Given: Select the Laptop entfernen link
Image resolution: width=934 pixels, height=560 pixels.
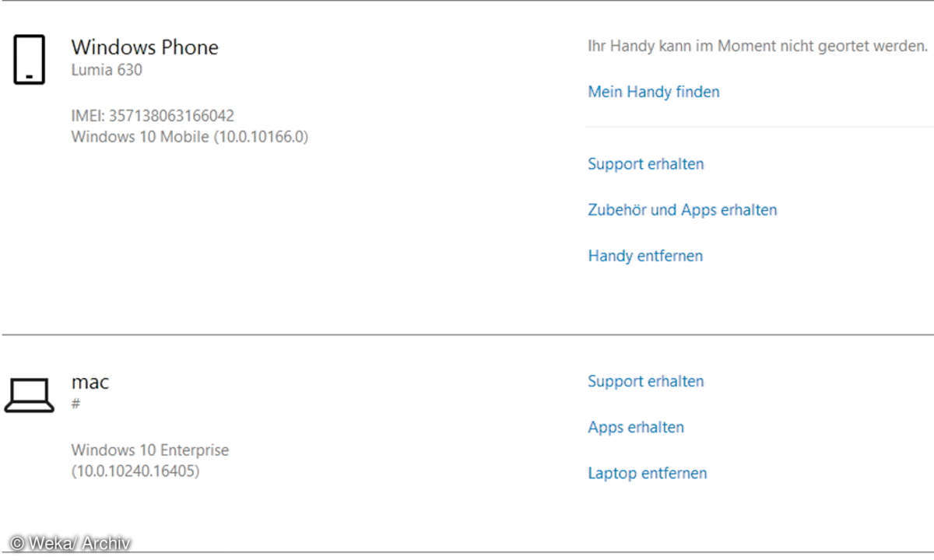Looking at the screenshot, I should pyautogui.click(x=647, y=473).
